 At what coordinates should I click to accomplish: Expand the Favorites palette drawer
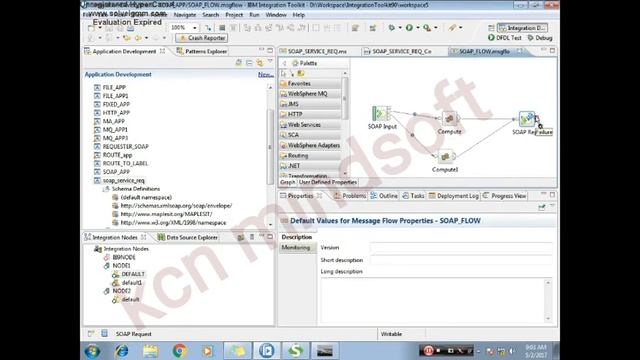310,83
